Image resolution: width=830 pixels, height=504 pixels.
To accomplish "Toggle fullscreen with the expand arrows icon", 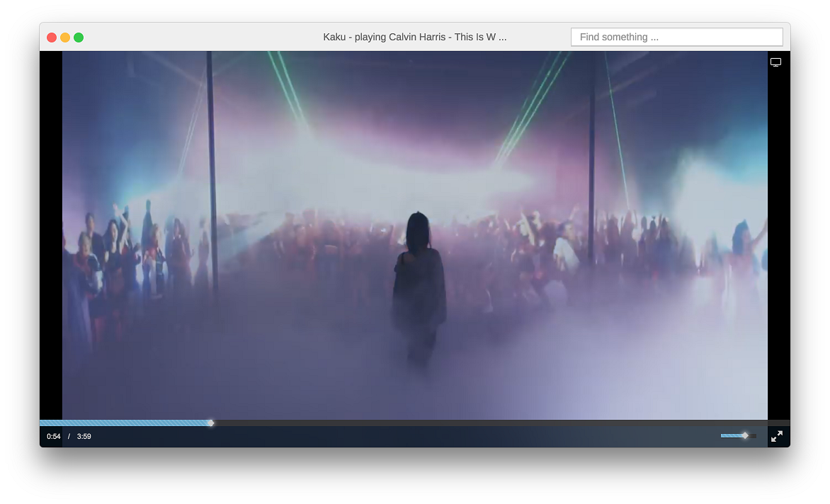I will pyautogui.click(x=777, y=436).
